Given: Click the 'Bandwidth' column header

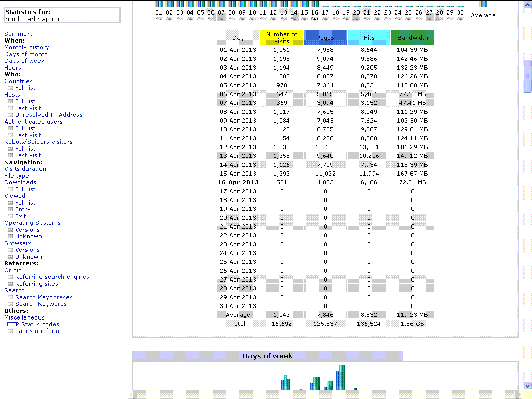Looking at the screenshot, I should [412, 37].
